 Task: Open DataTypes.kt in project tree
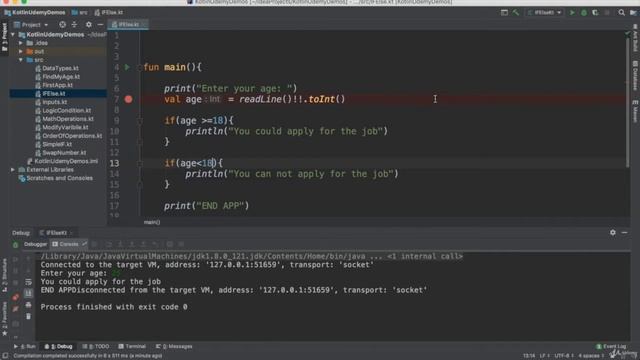tap(60, 68)
